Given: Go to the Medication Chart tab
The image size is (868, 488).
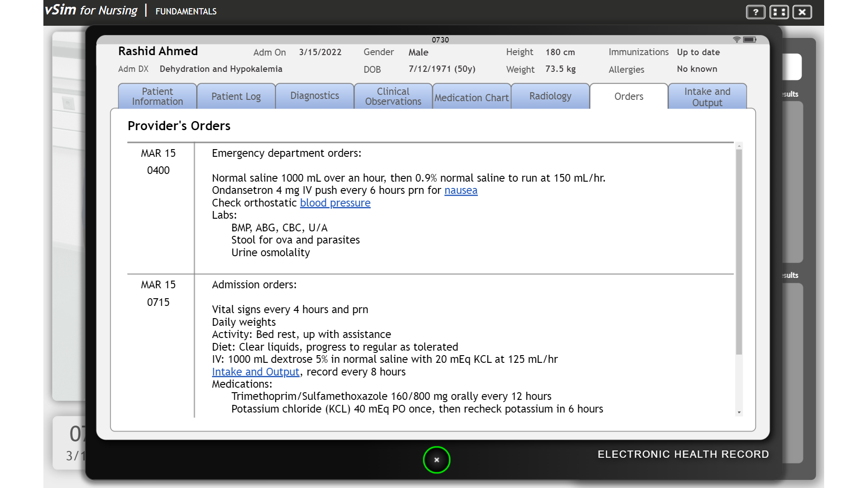Looking at the screenshot, I should pos(472,96).
